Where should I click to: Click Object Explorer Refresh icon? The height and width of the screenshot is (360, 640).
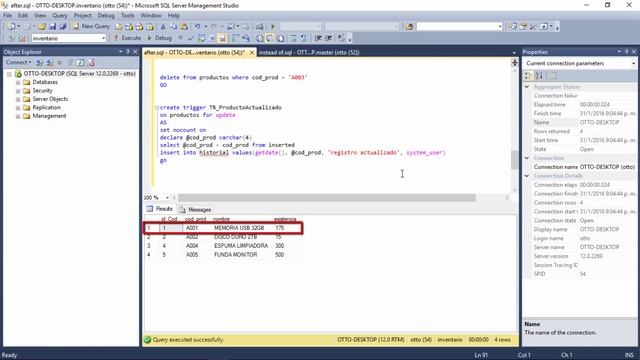tap(80, 62)
